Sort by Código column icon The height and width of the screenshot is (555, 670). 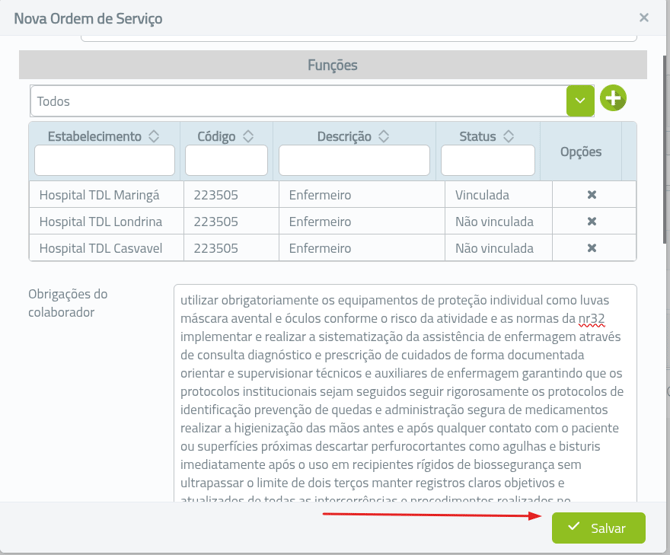pos(248,136)
